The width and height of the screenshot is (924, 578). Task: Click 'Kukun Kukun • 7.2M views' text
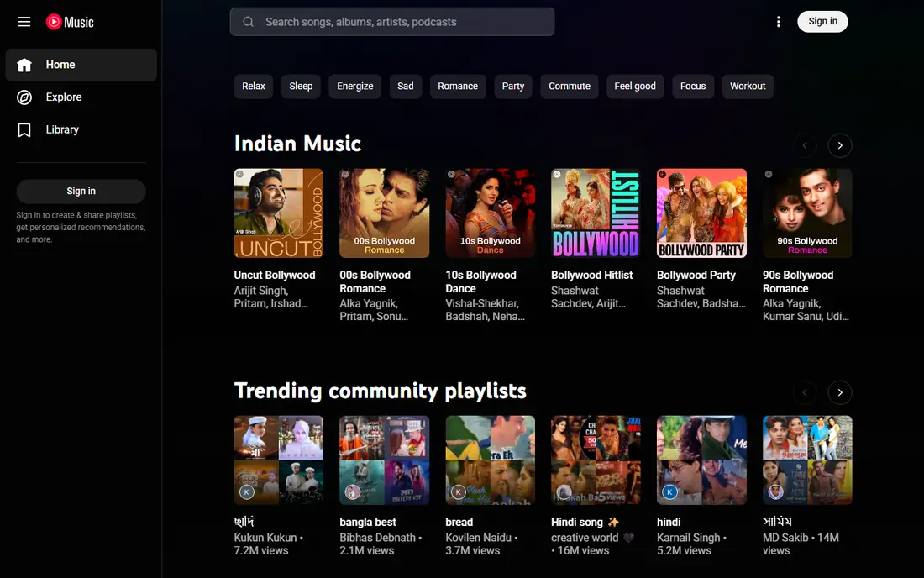pos(269,544)
